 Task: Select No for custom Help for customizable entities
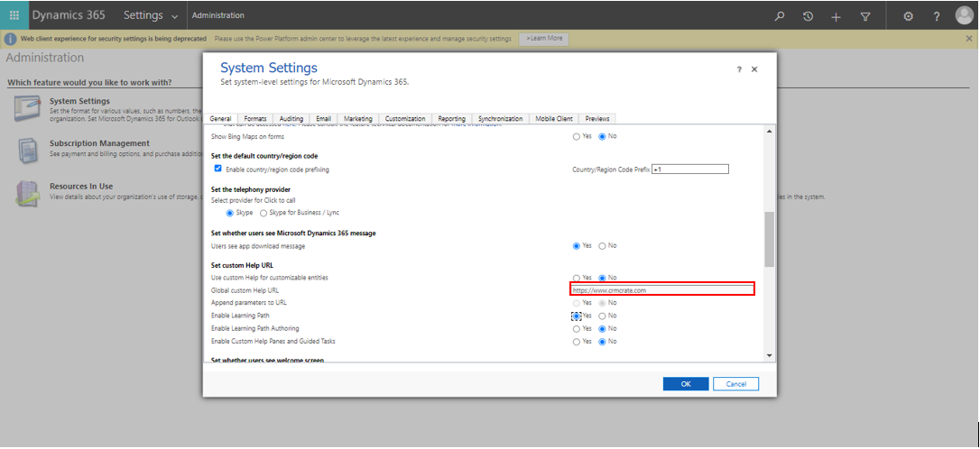pyautogui.click(x=603, y=278)
